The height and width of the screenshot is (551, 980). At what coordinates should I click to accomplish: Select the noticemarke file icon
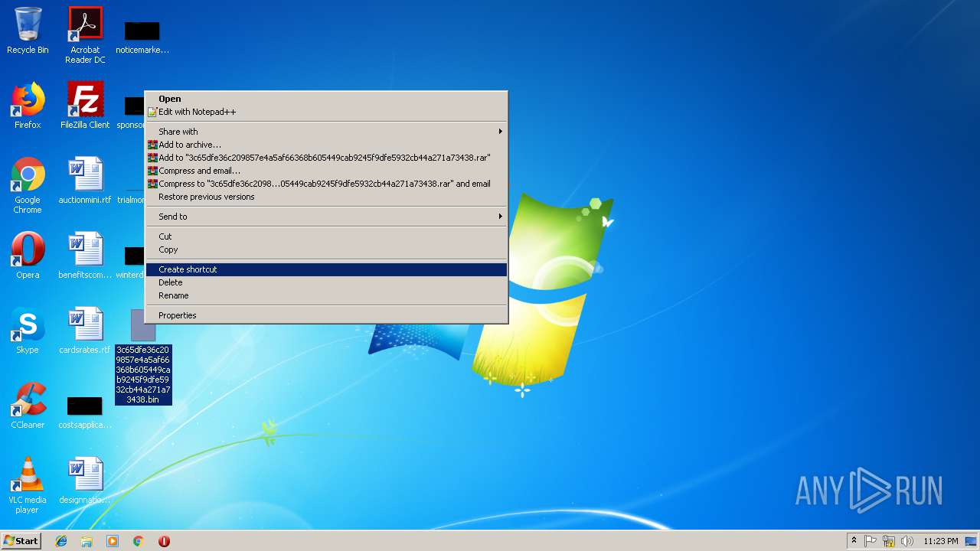(142, 37)
